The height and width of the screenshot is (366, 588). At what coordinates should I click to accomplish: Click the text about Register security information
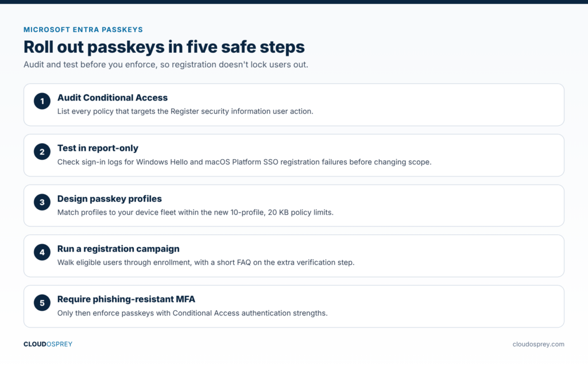click(x=185, y=111)
